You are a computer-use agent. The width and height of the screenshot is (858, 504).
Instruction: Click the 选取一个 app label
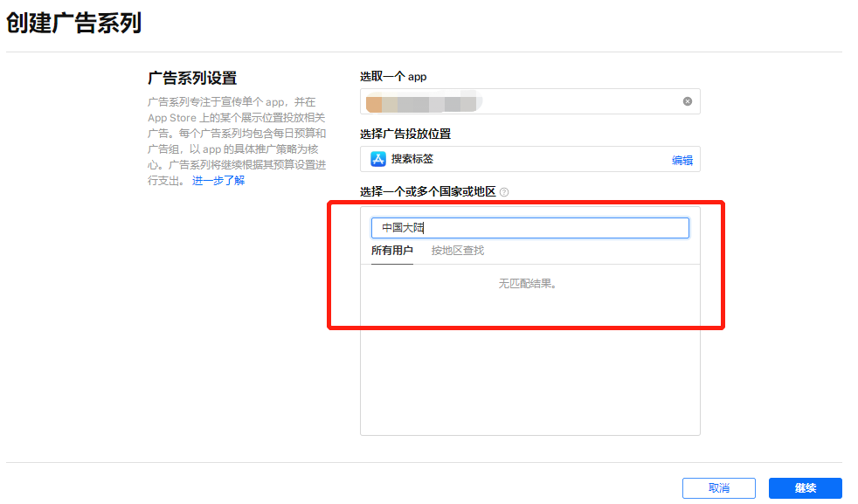click(393, 77)
